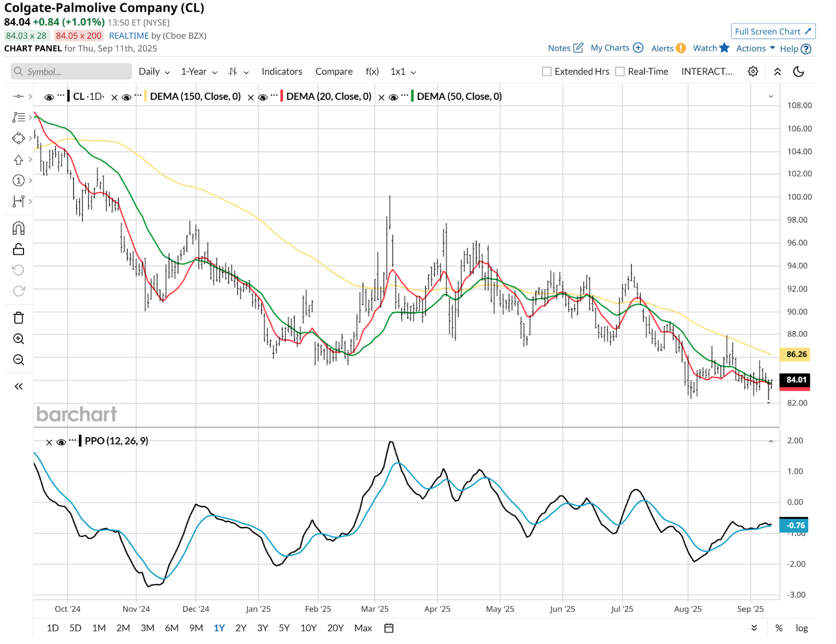Open the calendar date range picker
Viewport: 836px width, 644px height.
[389, 628]
